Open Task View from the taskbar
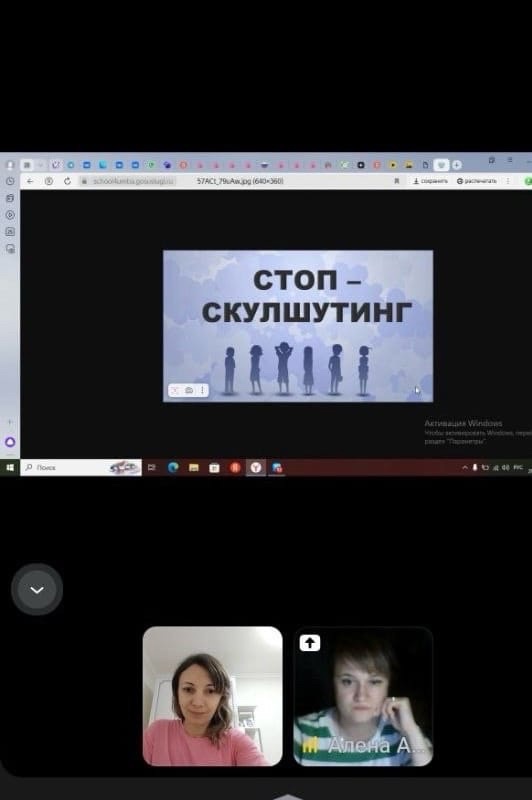The height and width of the screenshot is (800, 532). click(151, 467)
